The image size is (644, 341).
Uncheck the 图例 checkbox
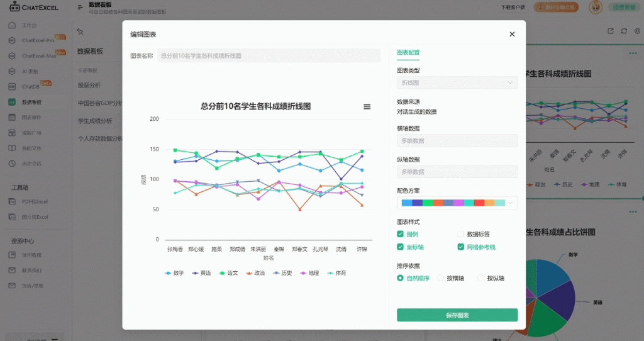401,234
